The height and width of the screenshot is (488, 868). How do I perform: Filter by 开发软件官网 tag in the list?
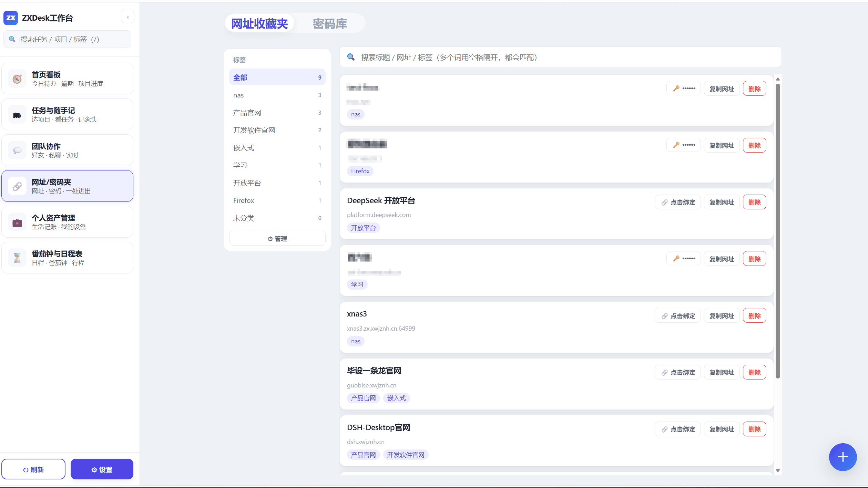[x=277, y=130]
